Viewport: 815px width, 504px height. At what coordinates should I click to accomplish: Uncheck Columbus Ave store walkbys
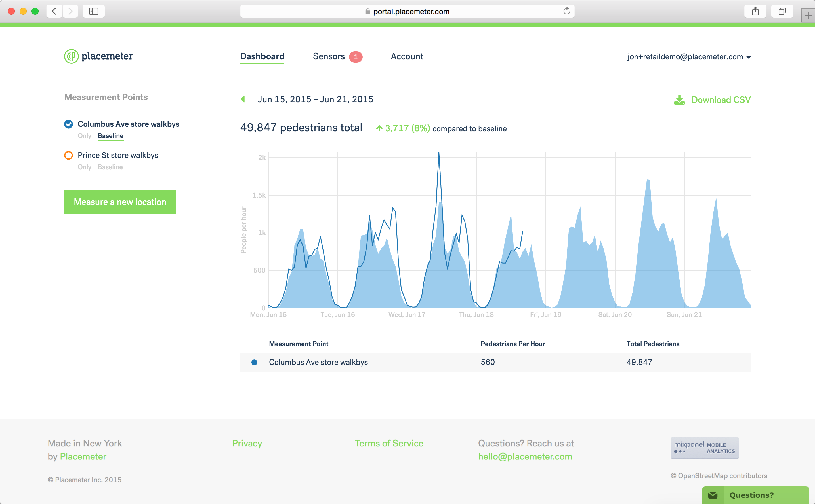pyautogui.click(x=68, y=124)
